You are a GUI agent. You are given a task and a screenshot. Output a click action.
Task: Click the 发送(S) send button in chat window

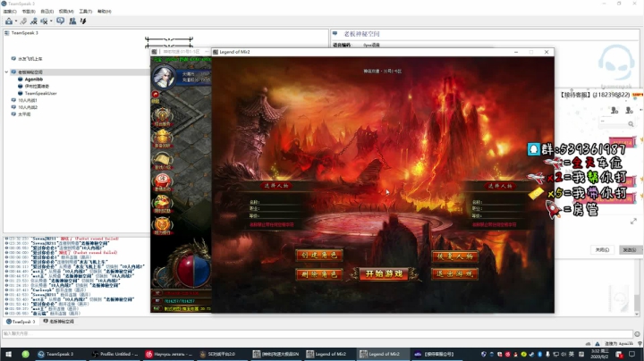(629, 250)
